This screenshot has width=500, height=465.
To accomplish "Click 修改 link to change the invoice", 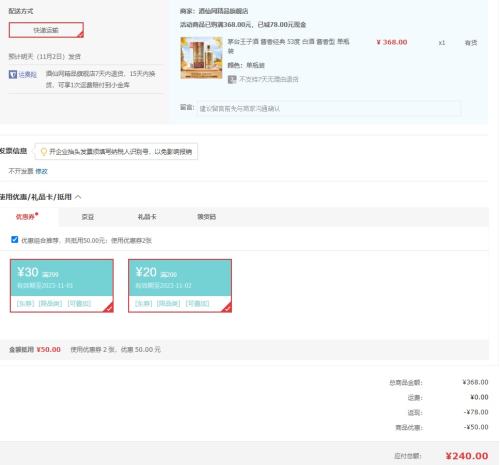I will tap(42, 171).
